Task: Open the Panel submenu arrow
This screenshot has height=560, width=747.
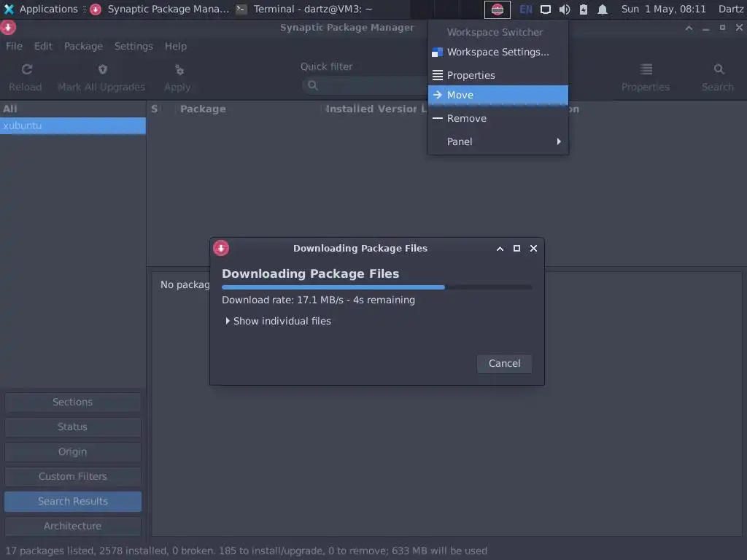Action: click(559, 141)
